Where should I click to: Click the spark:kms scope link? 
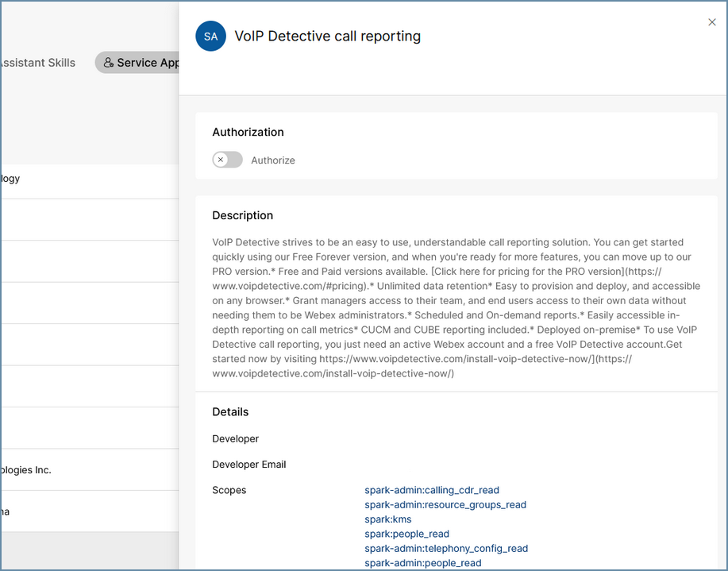click(x=387, y=519)
